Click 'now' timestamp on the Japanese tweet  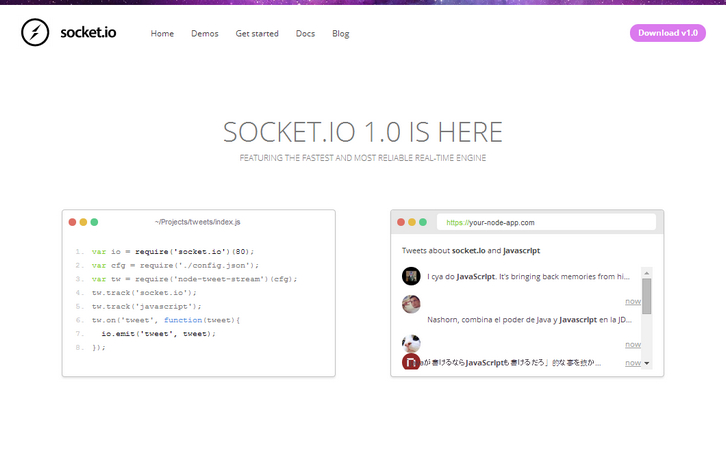[x=633, y=363]
